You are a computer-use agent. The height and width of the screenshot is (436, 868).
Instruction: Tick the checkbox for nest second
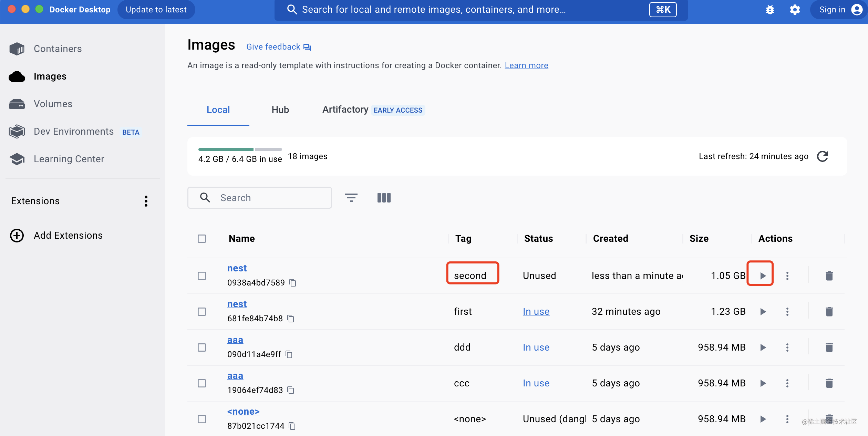tap(202, 276)
